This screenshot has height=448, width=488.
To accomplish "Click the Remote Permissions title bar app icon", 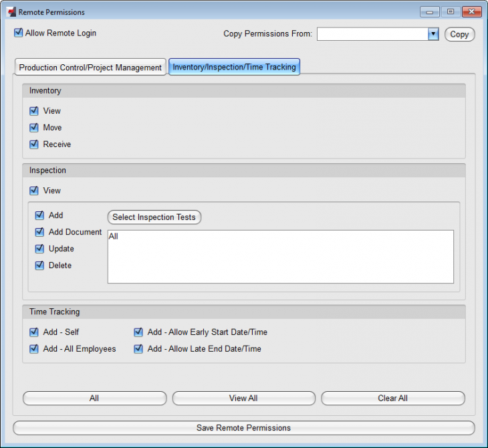I will click(x=11, y=12).
